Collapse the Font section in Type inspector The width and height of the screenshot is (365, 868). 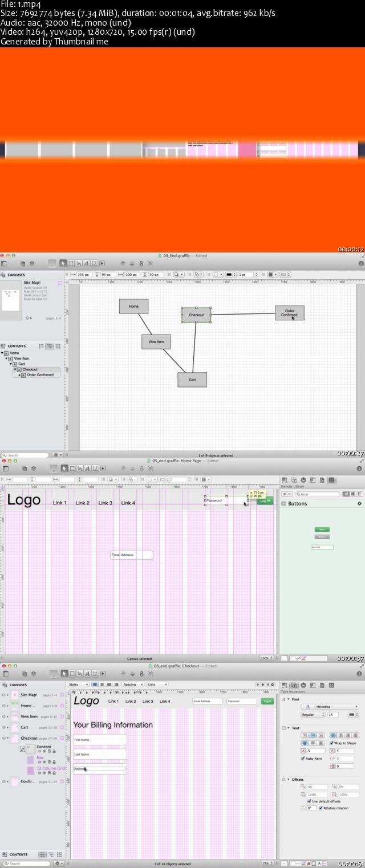pos(289,699)
